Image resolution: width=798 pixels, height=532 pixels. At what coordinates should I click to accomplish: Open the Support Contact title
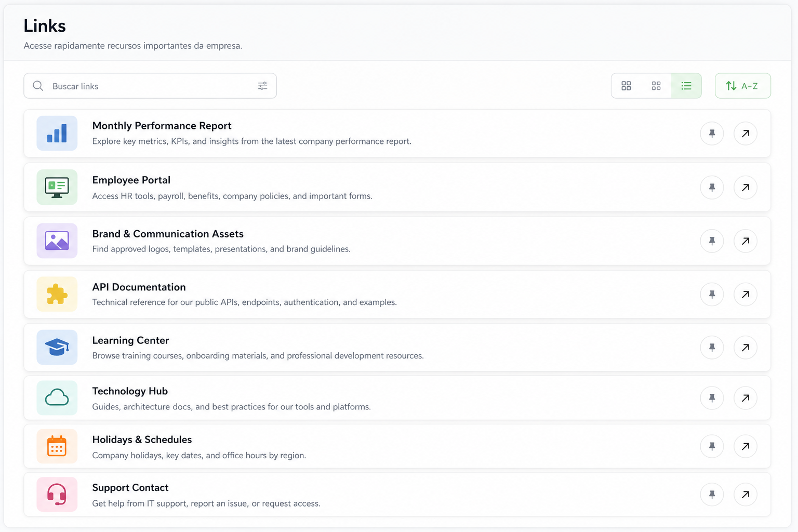pos(130,488)
